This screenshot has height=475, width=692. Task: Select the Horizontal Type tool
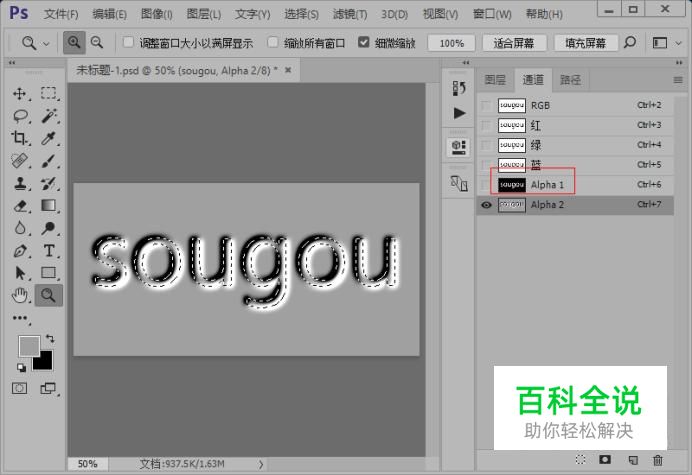tap(49, 251)
